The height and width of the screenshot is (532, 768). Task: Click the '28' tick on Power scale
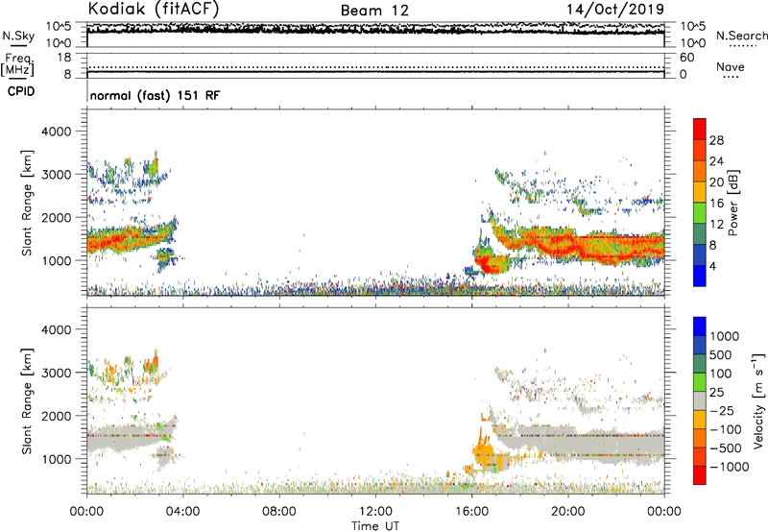[x=716, y=140]
